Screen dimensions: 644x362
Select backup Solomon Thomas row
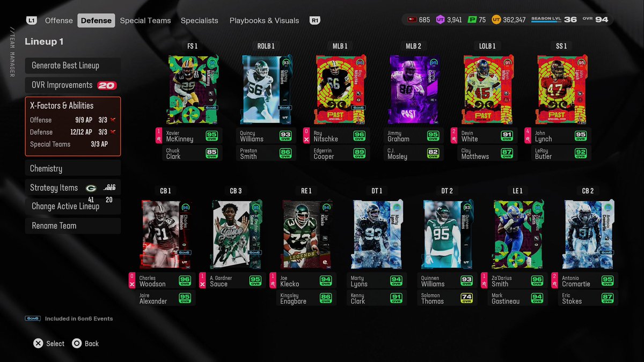point(448,298)
